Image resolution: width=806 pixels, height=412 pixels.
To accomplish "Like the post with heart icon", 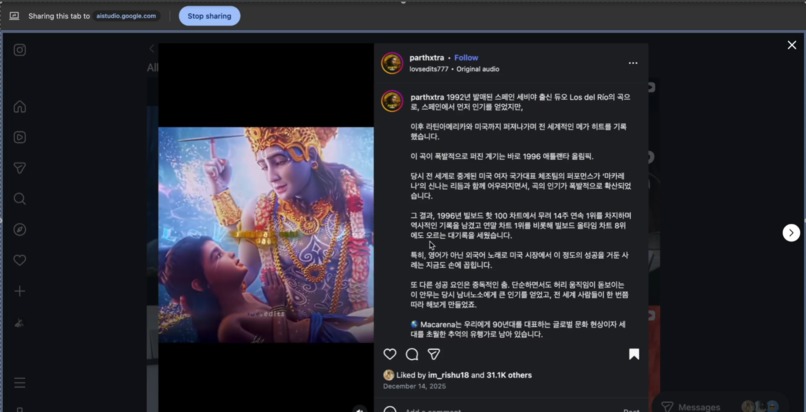I will pyautogui.click(x=390, y=354).
